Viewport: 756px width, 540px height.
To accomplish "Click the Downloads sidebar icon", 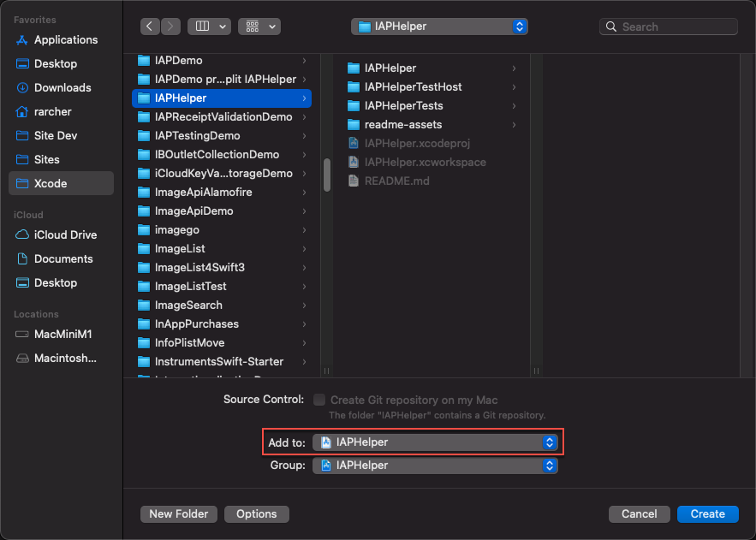I will (22, 87).
